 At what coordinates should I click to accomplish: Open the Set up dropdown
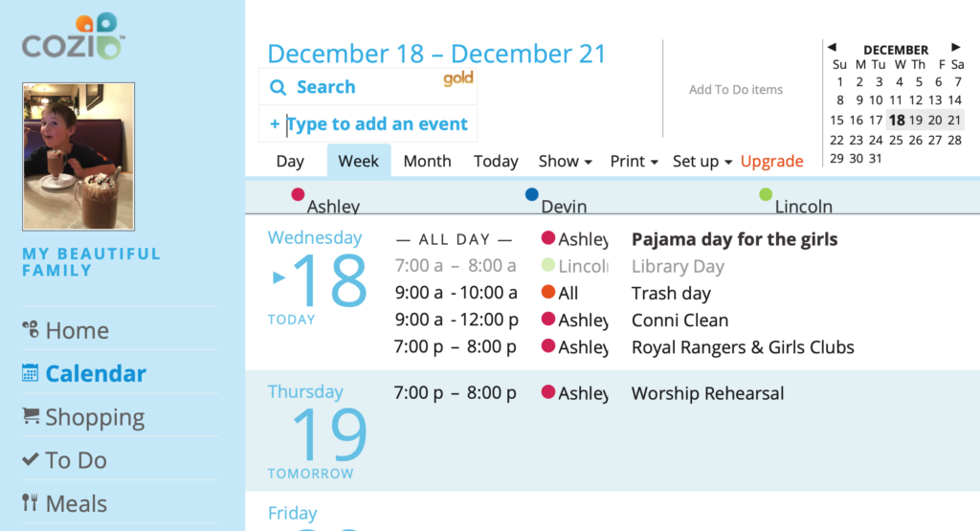pos(702,161)
